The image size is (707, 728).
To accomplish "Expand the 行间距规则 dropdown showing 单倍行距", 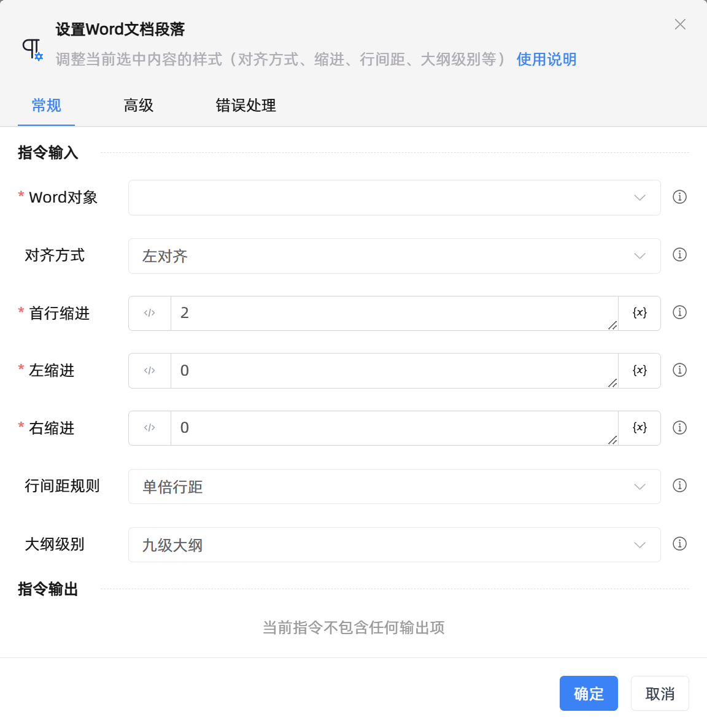I will point(394,487).
